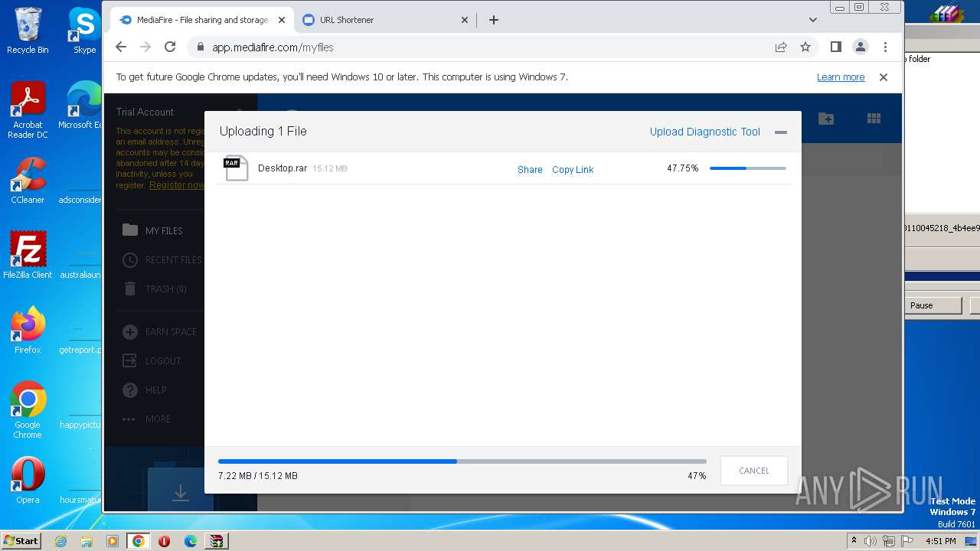The width and height of the screenshot is (980, 551).
Task: Click the download arrow icon in sidebar
Action: point(181,492)
